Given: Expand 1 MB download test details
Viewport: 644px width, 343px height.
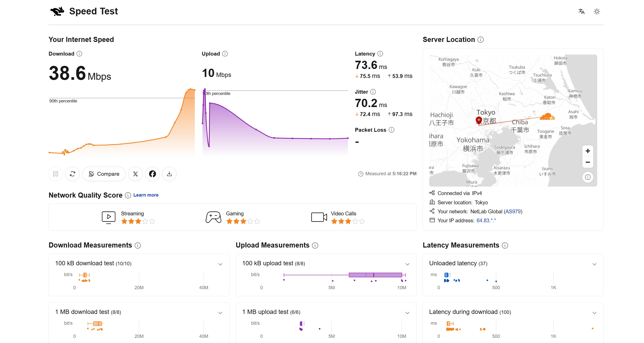Looking at the screenshot, I should (x=220, y=313).
